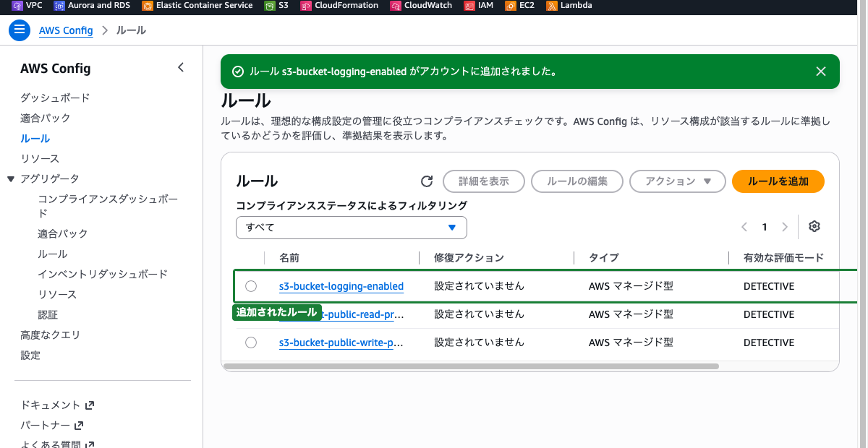The image size is (868, 448).
Task: Select ルール in top sidebar section
Action: 35,138
